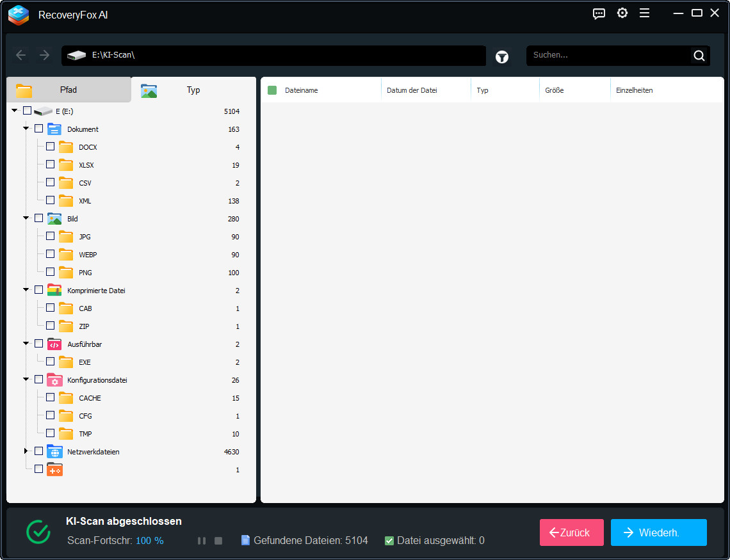Click the Komprimierte Datei archive icon

tap(54, 290)
